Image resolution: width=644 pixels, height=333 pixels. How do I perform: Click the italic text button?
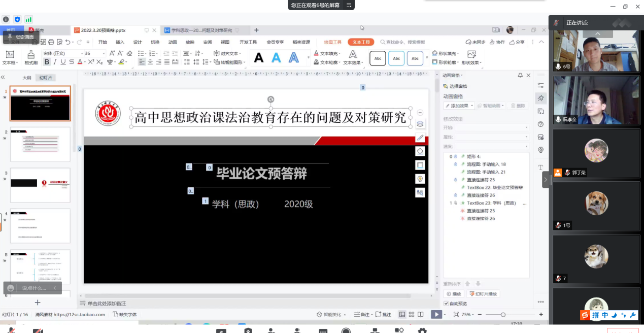click(55, 62)
